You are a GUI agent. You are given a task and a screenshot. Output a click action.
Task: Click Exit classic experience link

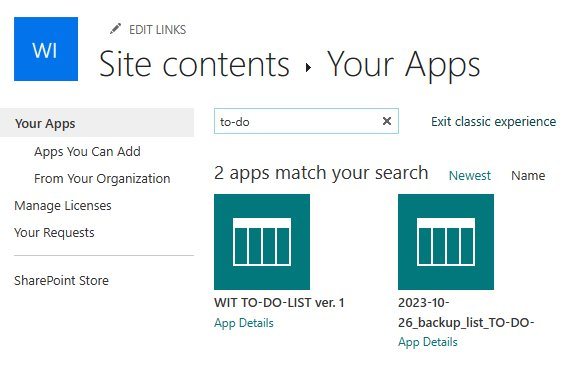pos(493,122)
